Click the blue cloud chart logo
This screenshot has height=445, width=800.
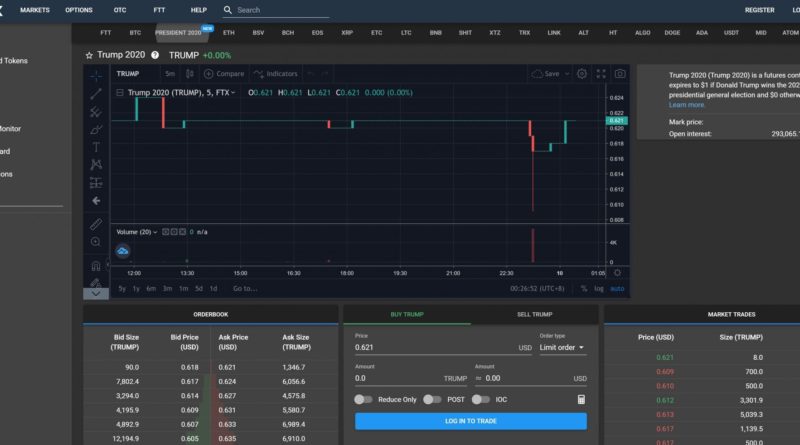[x=122, y=251]
